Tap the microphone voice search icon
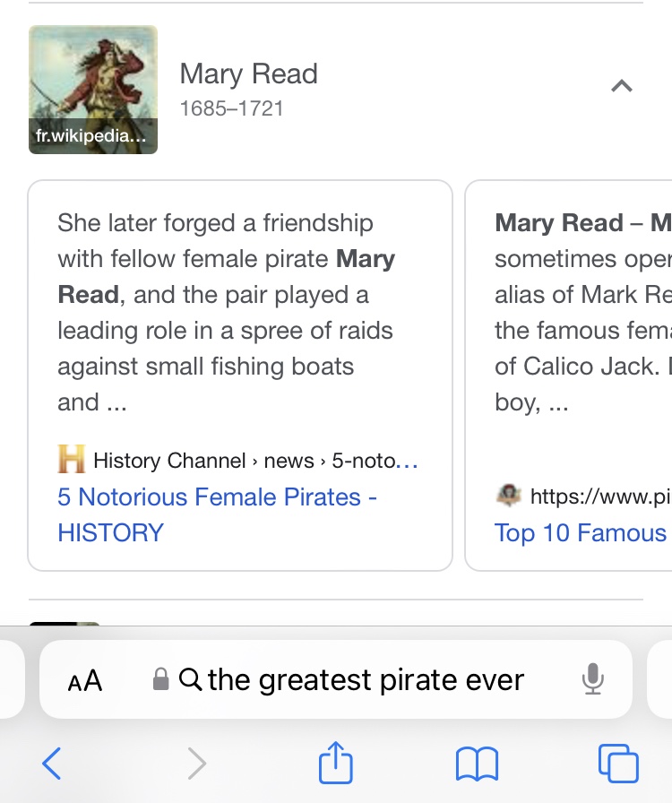Screen dimensions: 672x803 coord(592,680)
